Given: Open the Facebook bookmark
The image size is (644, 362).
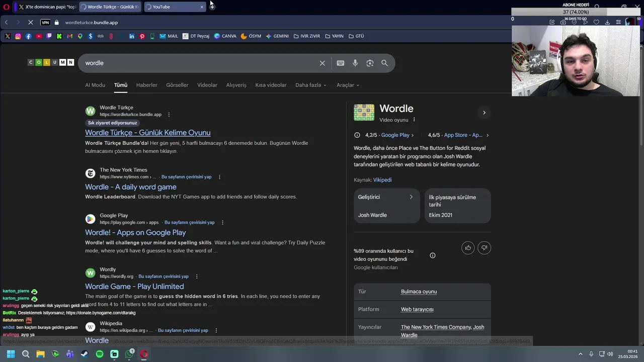Looking at the screenshot, I should pos(28,36).
